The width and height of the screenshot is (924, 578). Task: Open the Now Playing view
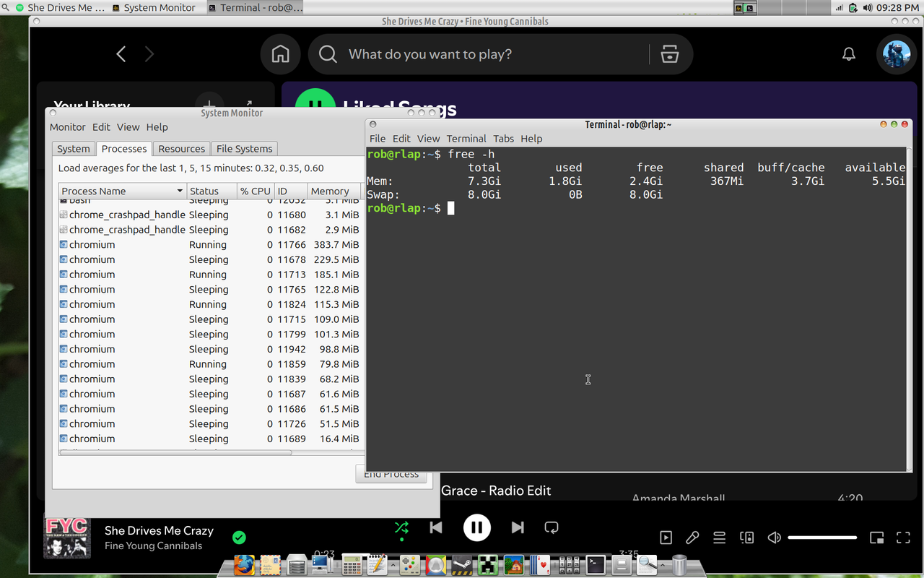[x=666, y=537]
